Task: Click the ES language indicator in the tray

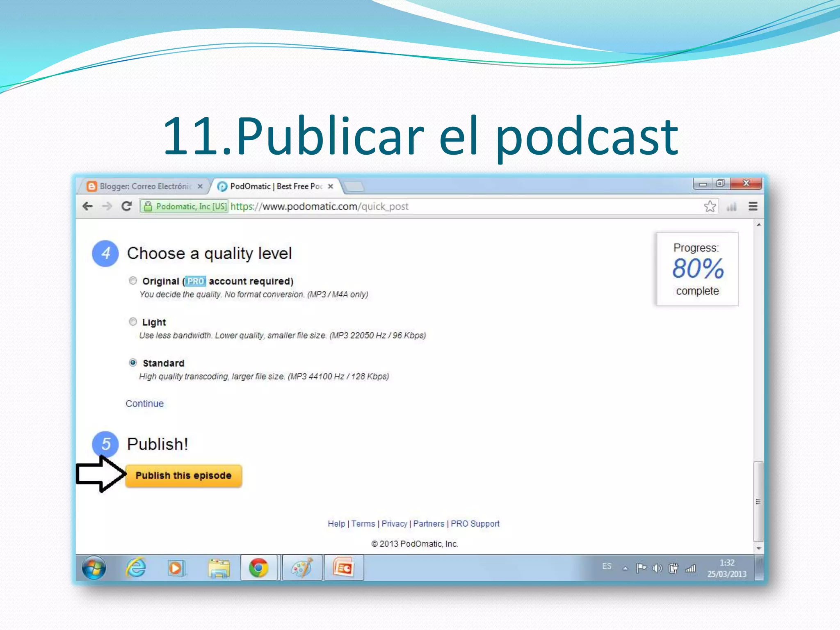Action: [x=607, y=566]
